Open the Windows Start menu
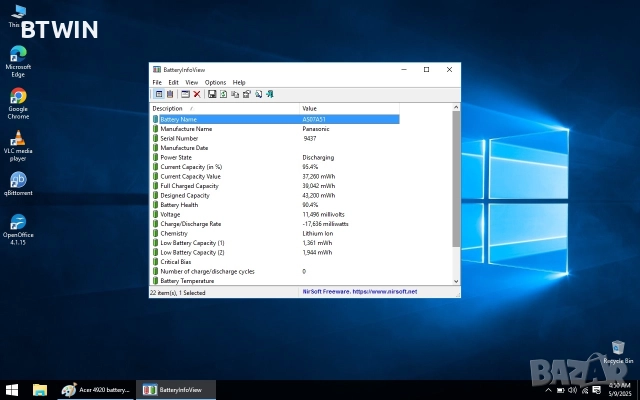The width and height of the screenshot is (640, 400). [12, 389]
